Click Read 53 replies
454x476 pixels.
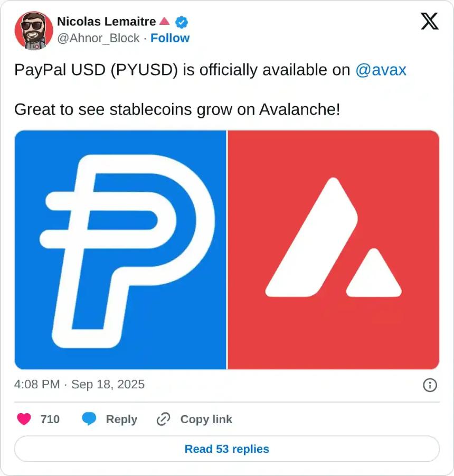click(x=227, y=449)
